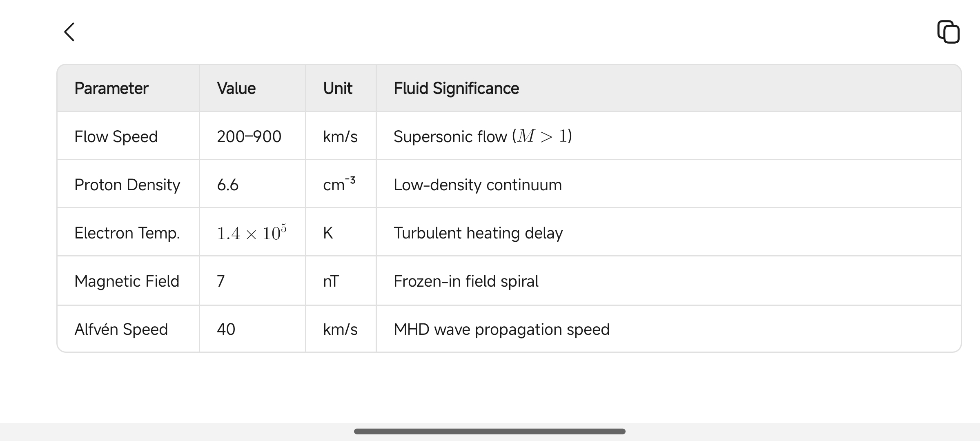Select the 6.6 density value
The width and height of the screenshot is (980, 441).
pyautogui.click(x=227, y=185)
